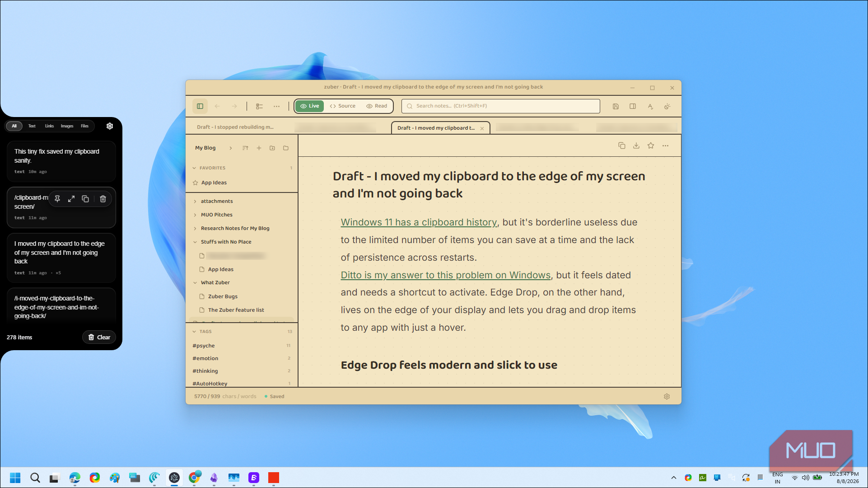This screenshot has width=868, height=488.
Task: Select the All filter in clipboard panel
Action: tap(14, 126)
